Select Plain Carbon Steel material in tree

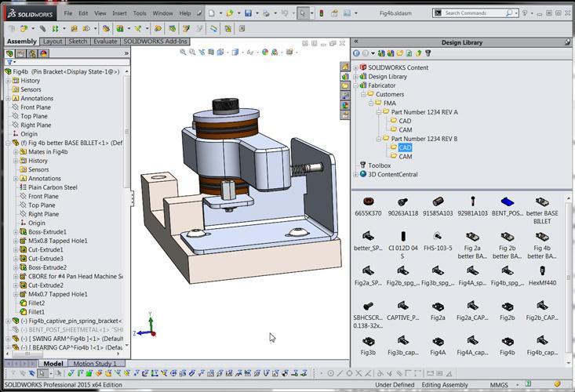point(53,187)
